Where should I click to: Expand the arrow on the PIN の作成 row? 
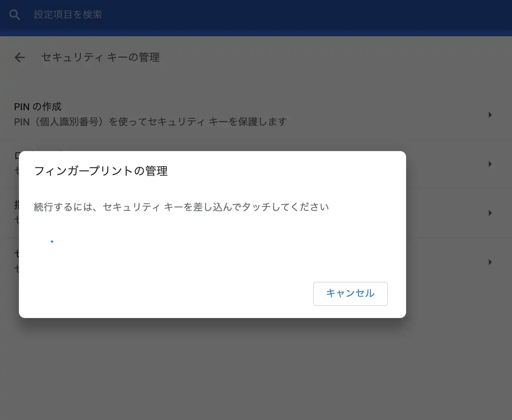[490, 115]
